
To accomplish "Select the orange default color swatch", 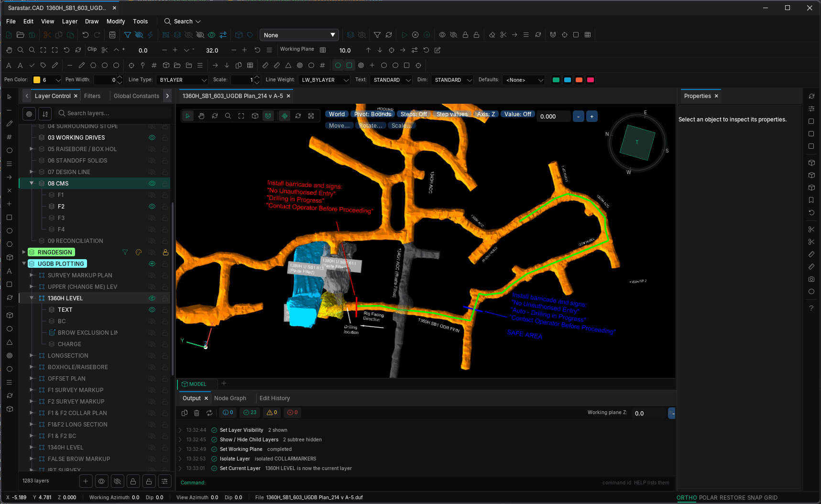I will pyautogui.click(x=579, y=80).
